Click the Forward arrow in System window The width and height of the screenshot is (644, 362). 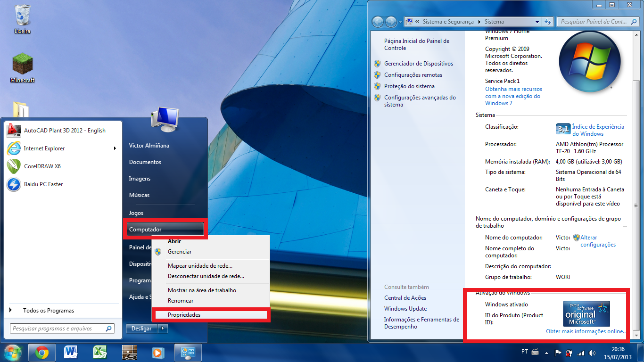[391, 22]
